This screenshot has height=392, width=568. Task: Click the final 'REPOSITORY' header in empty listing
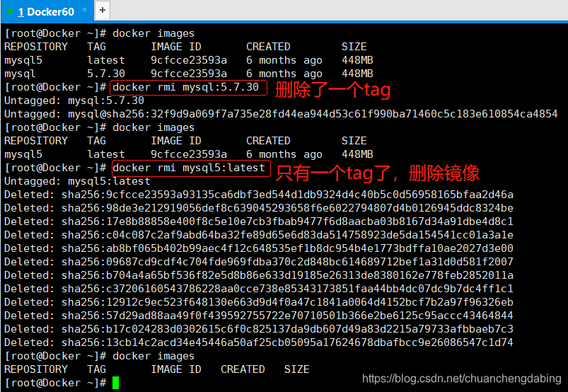pyautogui.click(x=36, y=369)
